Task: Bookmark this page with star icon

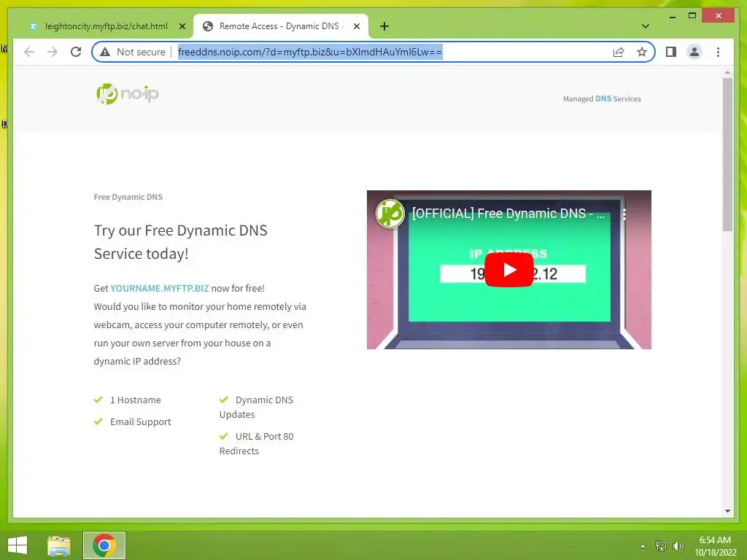Action: [x=642, y=52]
